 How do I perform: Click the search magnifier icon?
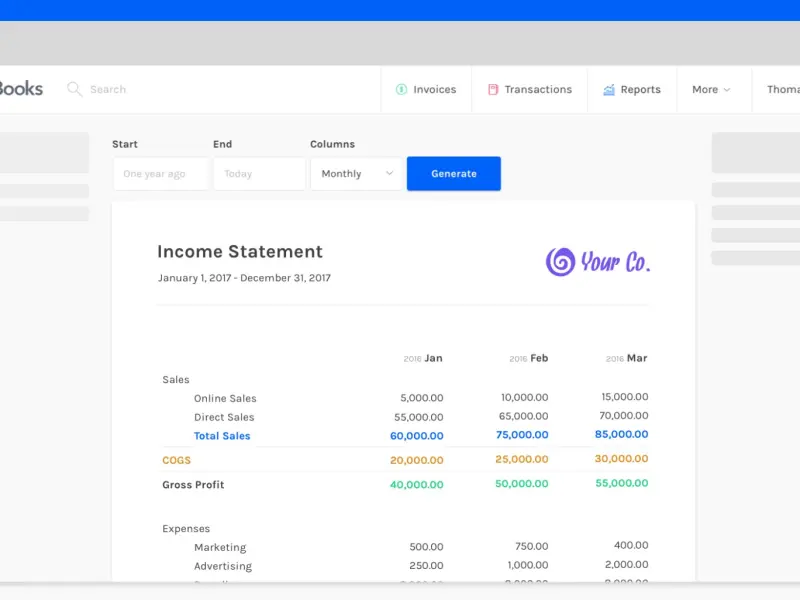tap(74, 89)
